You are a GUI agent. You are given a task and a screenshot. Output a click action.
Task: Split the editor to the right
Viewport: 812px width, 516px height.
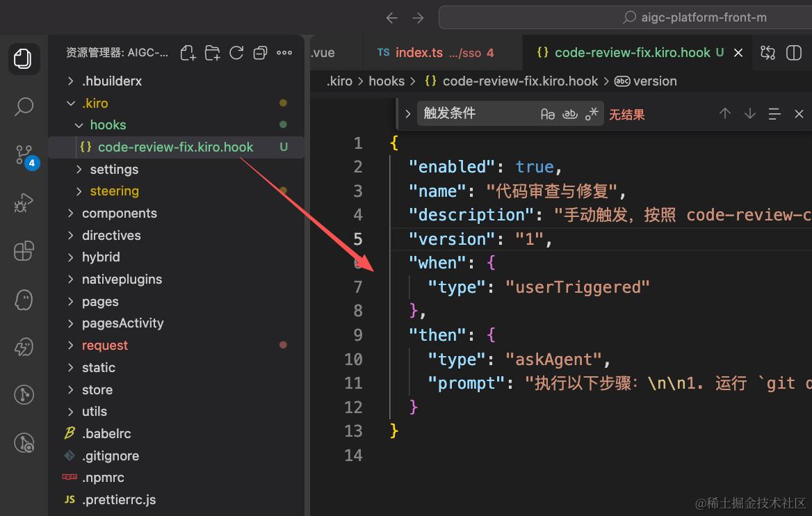point(793,53)
